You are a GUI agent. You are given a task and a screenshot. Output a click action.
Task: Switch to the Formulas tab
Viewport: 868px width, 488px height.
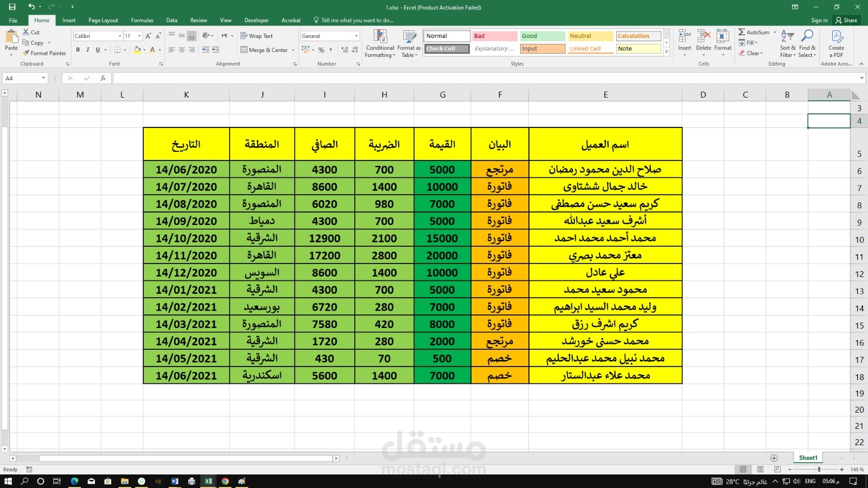142,20
